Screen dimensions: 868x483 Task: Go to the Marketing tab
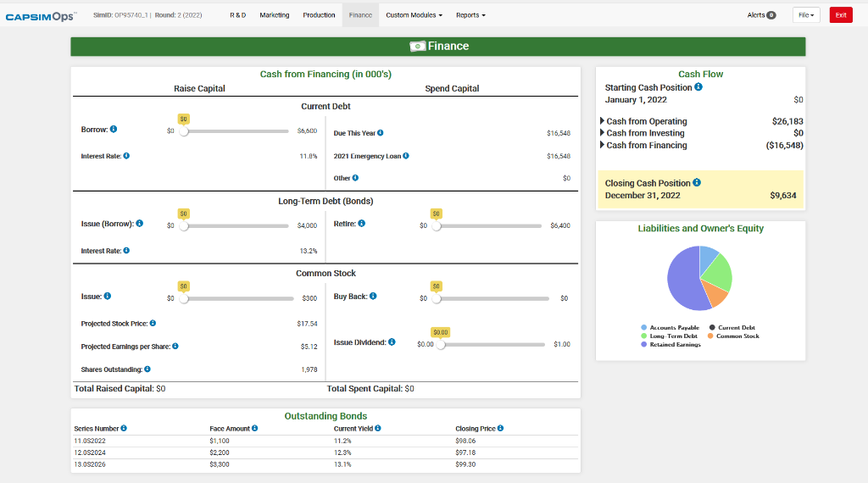[274, 15]
